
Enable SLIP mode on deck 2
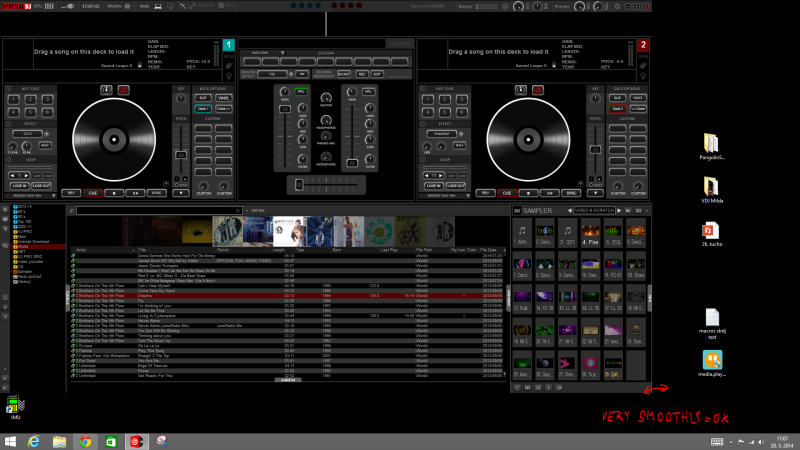click(x=617, y=98)
